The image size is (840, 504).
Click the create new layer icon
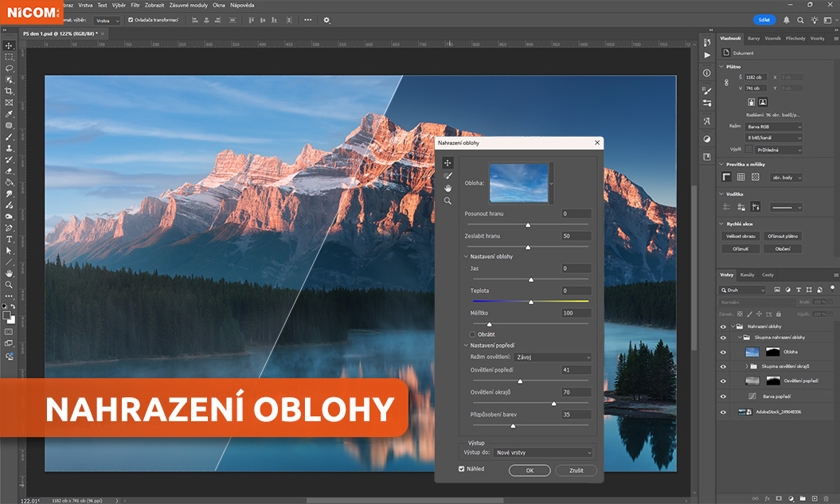pyautogui.click(x=815, y=498)
